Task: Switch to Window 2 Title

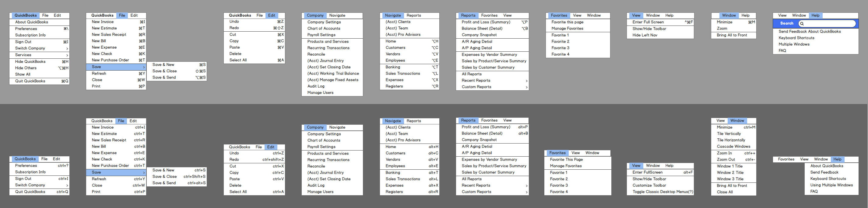Action: click(733, 173)
